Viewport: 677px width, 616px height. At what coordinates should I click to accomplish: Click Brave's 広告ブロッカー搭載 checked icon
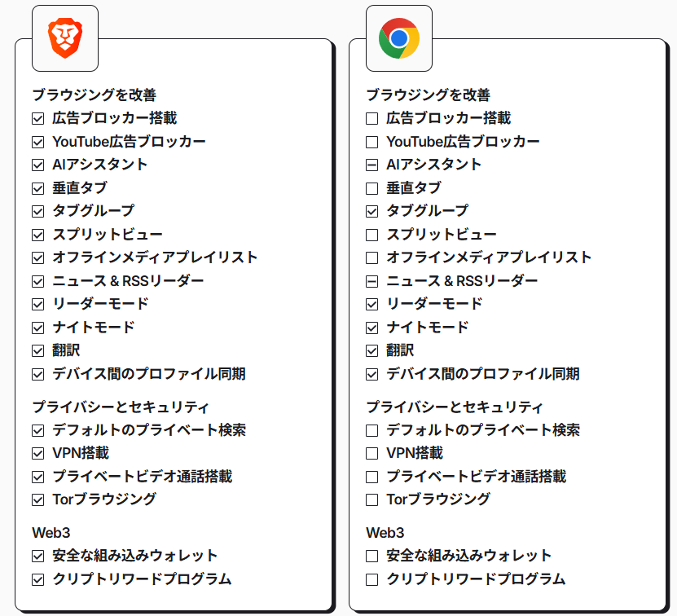coord(38,118)
